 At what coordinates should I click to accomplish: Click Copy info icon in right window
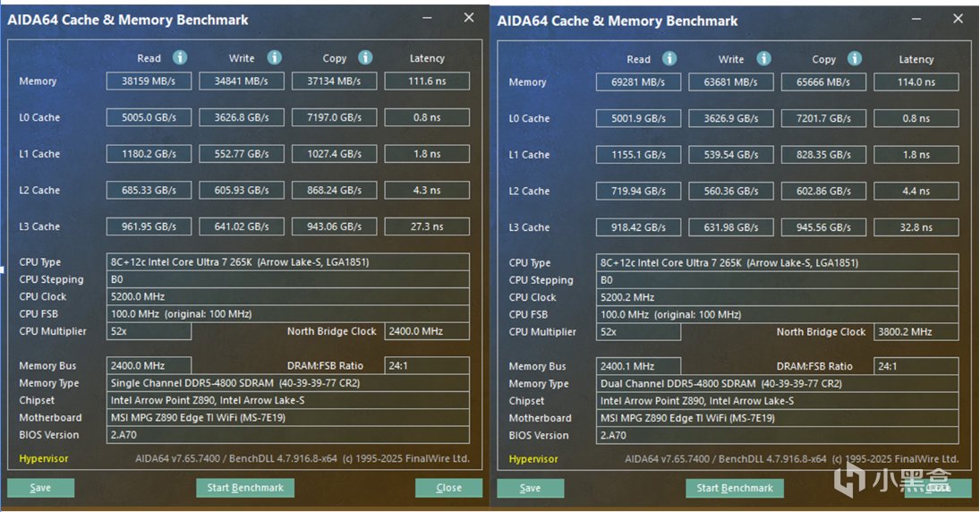pyautogui.click(x=855, y=59)
